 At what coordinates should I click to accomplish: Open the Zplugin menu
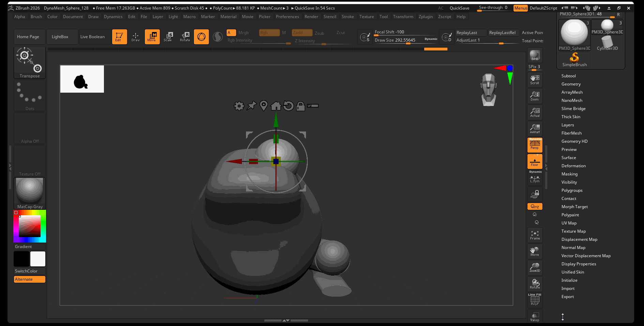(x=425, y=17)
